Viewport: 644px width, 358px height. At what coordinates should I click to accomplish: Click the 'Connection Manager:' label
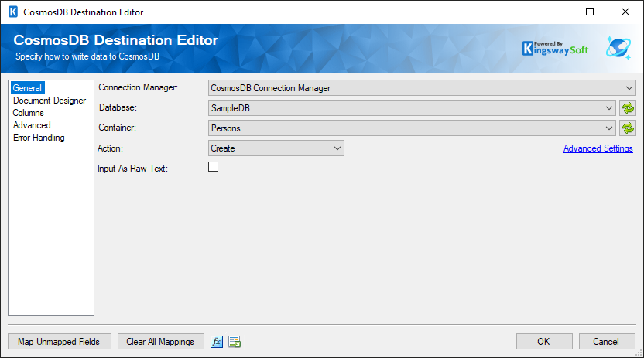138,87
